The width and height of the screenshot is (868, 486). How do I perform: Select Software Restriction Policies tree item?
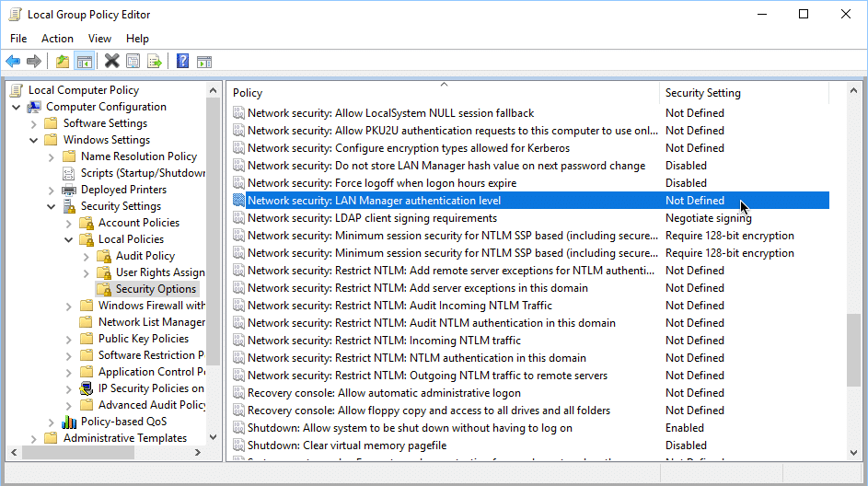pyautogui.click(x=151, y=355)
